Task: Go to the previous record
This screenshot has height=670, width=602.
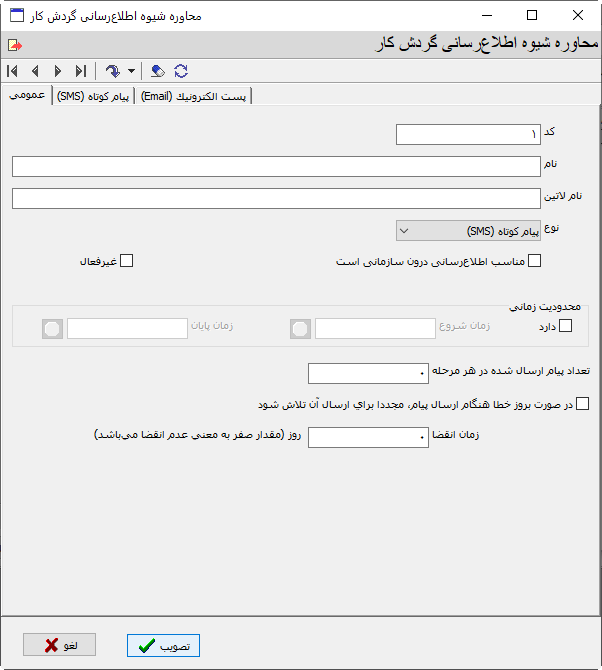Action: coord(35,71)
